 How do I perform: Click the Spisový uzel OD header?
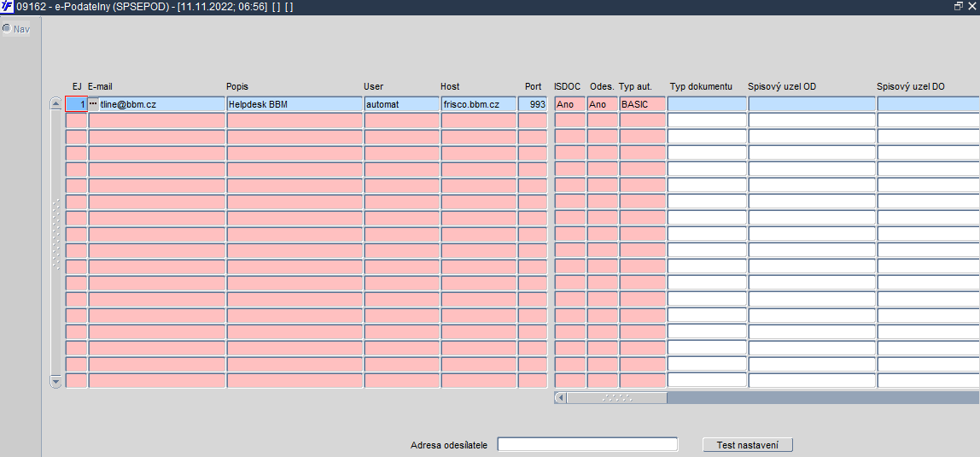782,86
